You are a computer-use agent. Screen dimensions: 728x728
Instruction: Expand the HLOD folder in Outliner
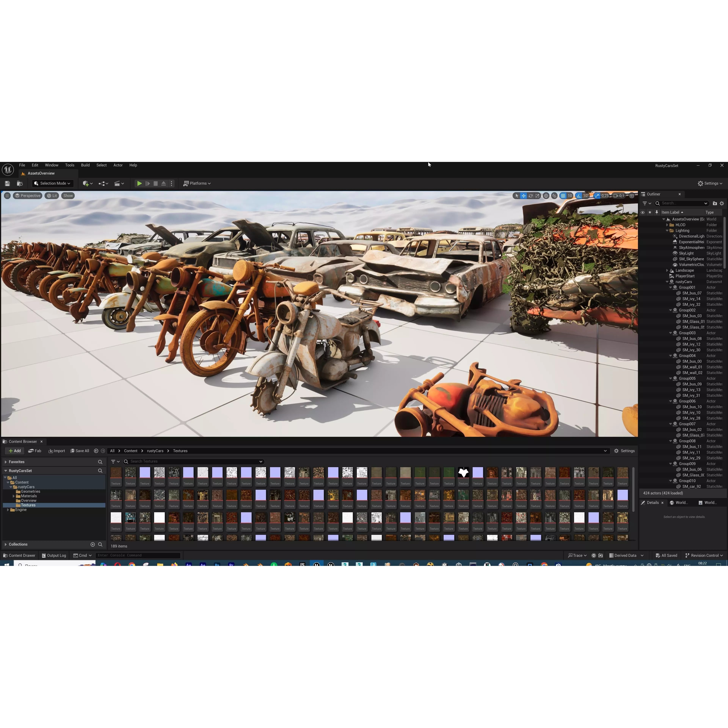[667, 225]
